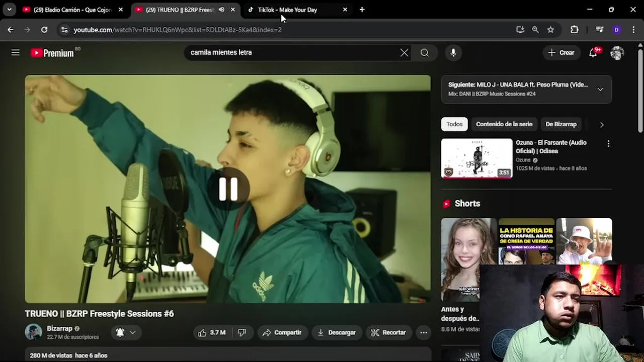
Task: Click the video title TRUENO BZRP Freestyle Sessions #6
Action: click(x=100, y=314)
